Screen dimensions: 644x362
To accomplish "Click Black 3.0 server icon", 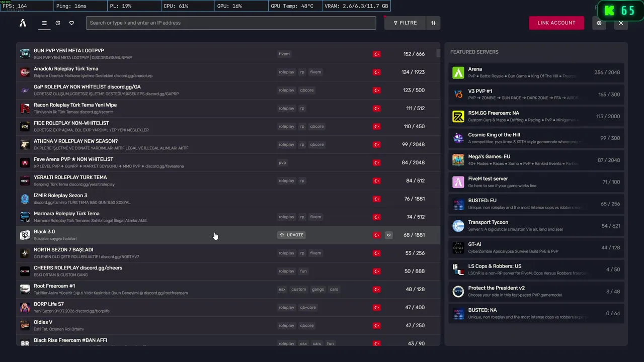I will coord(25,235).
